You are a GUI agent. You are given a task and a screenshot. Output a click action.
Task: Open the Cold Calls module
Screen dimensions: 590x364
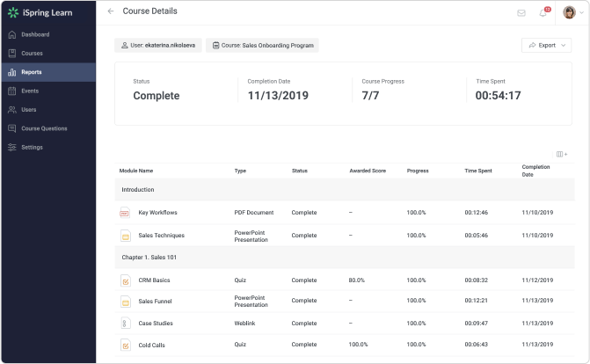151,346
